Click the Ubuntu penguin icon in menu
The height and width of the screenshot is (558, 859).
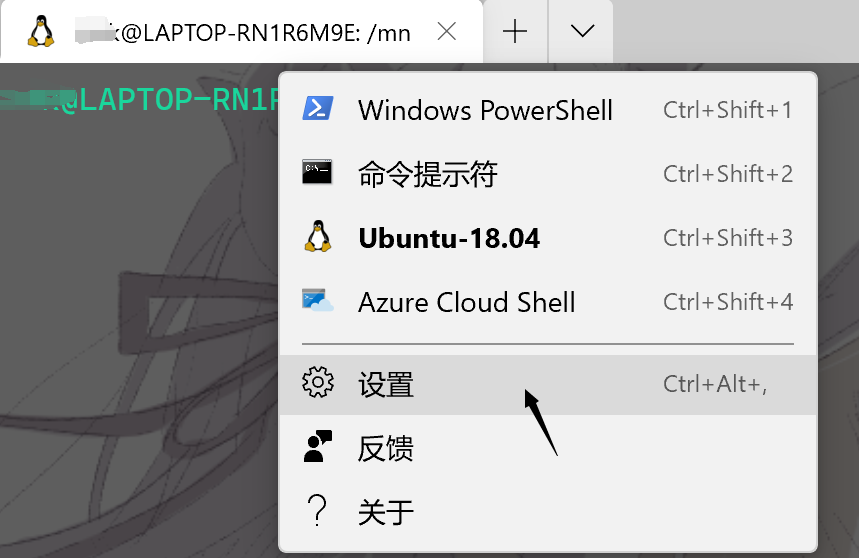318,237
